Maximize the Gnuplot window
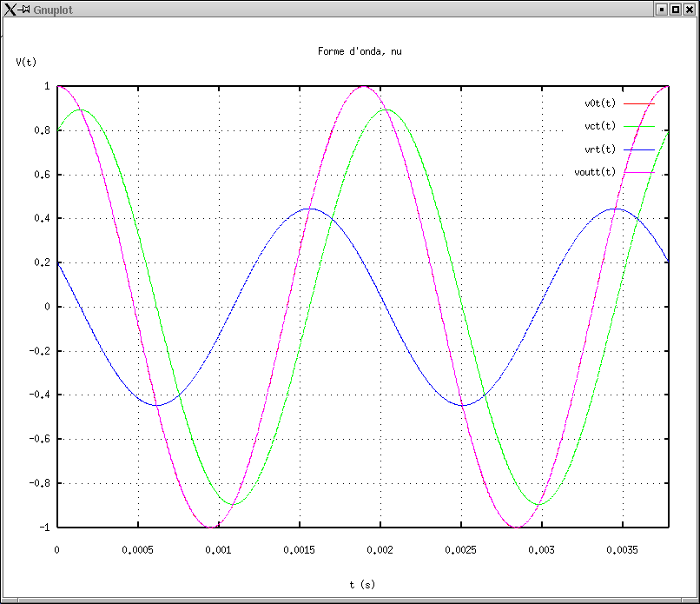 [675, 9]
